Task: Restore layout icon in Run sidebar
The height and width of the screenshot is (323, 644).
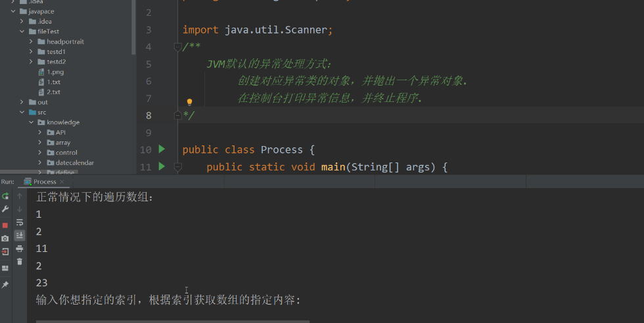Action: (5, 268)
